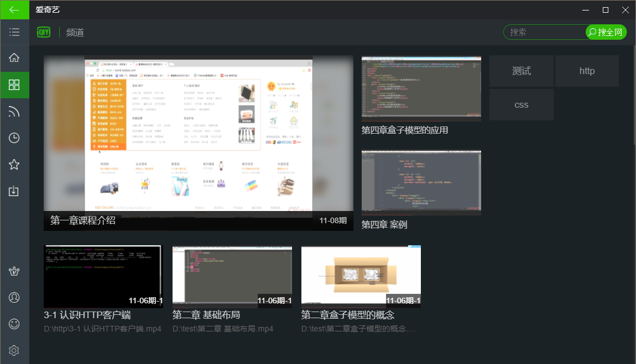The height and width of the screenshot is (364, 636).
Task: Open settings gear icon
Action: [14, 350]
